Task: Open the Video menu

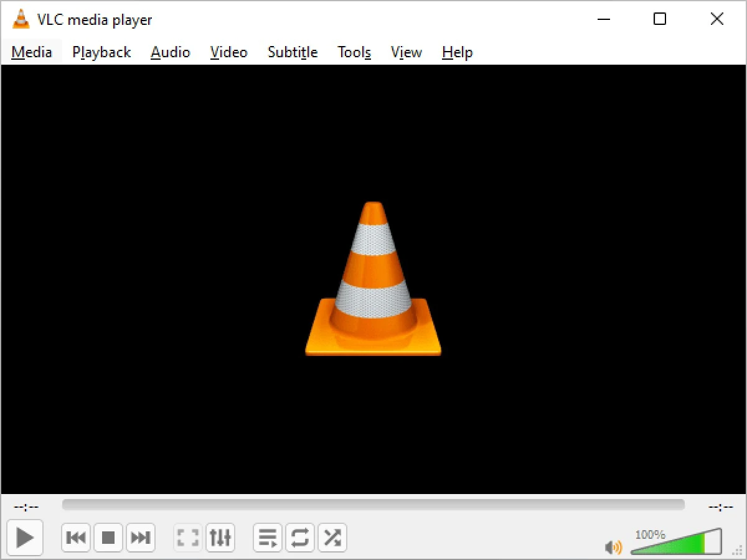Action: pos(228,52)
